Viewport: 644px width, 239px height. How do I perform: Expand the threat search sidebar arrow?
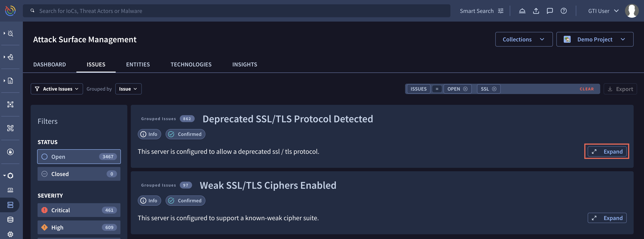coord(4,33)
